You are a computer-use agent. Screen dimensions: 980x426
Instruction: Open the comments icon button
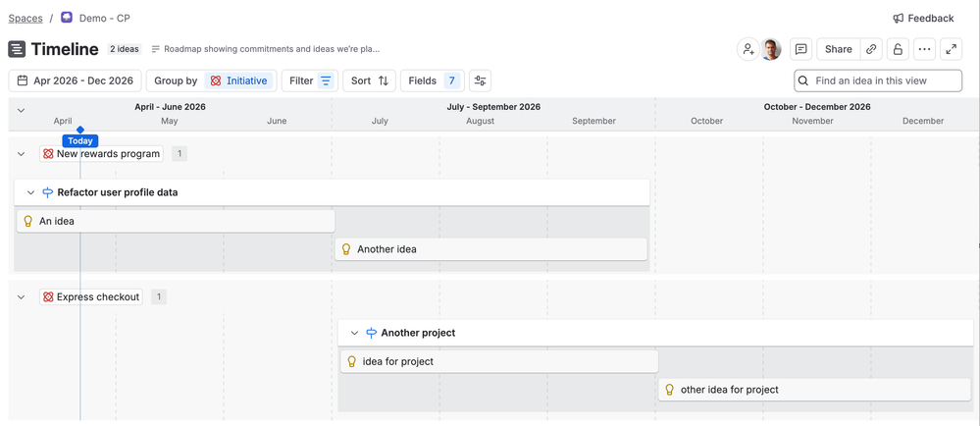801,49
